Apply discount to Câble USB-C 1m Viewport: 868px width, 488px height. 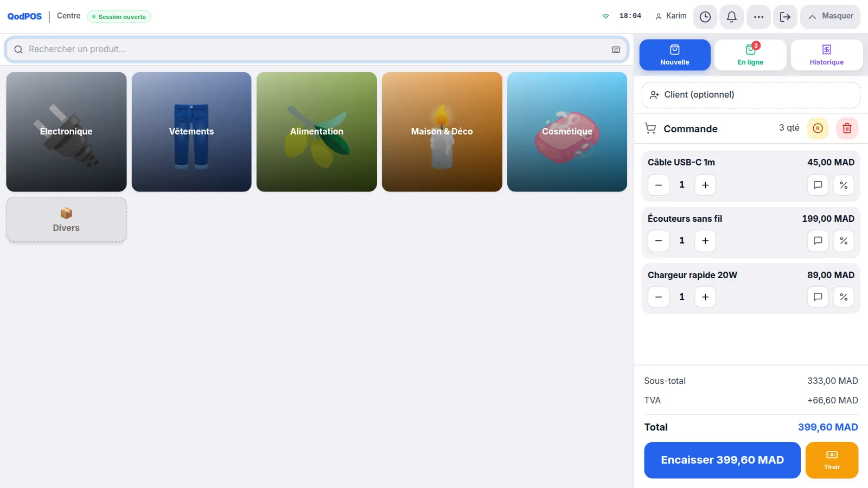844,185
